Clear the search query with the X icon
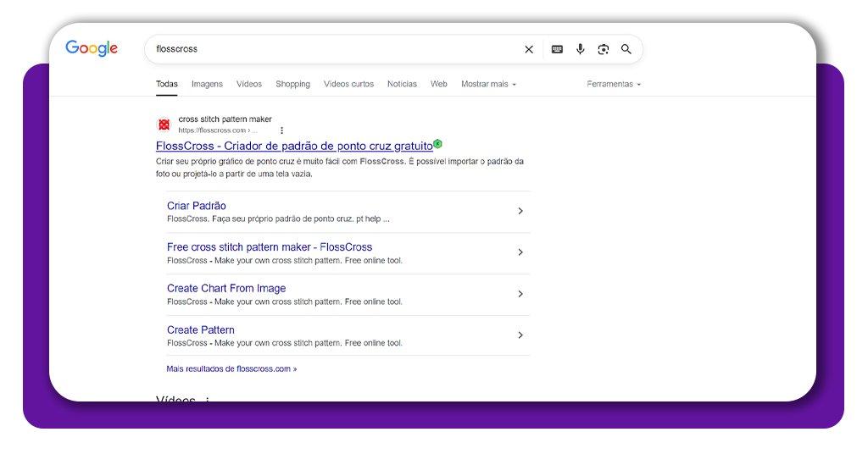The image size is (868, 454). 529,49
